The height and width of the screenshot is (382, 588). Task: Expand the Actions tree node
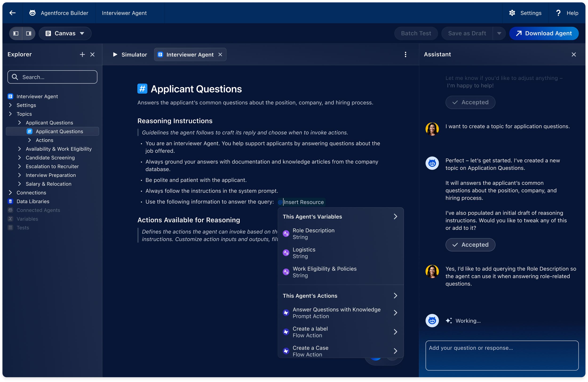pos(29,140)
